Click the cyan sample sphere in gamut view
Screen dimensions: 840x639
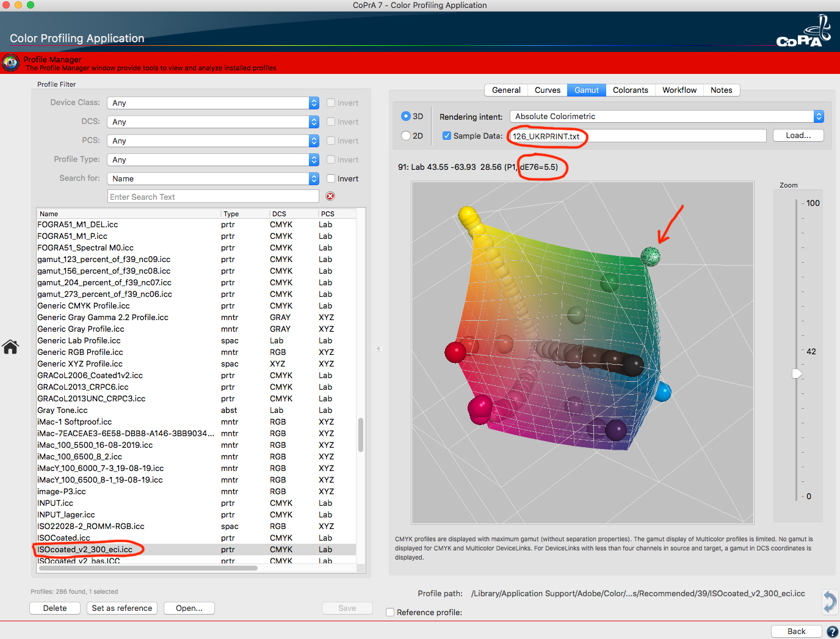tap(662, 392)
